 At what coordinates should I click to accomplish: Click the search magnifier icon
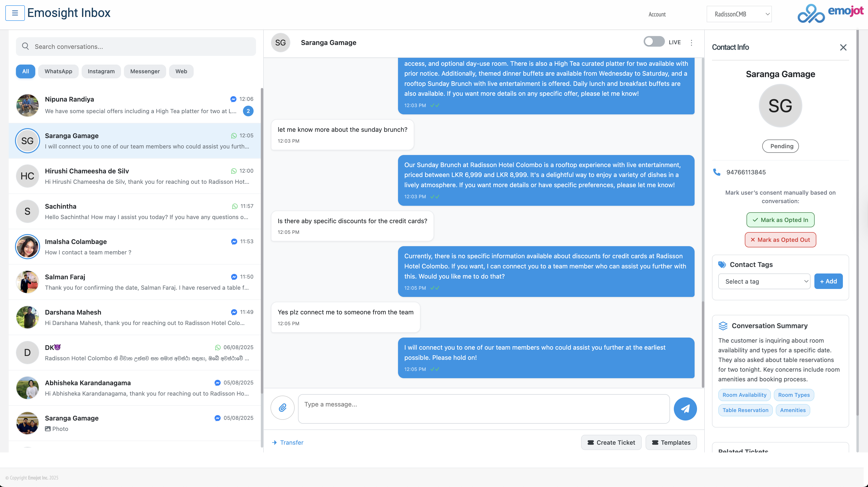(x=25, y=46)
